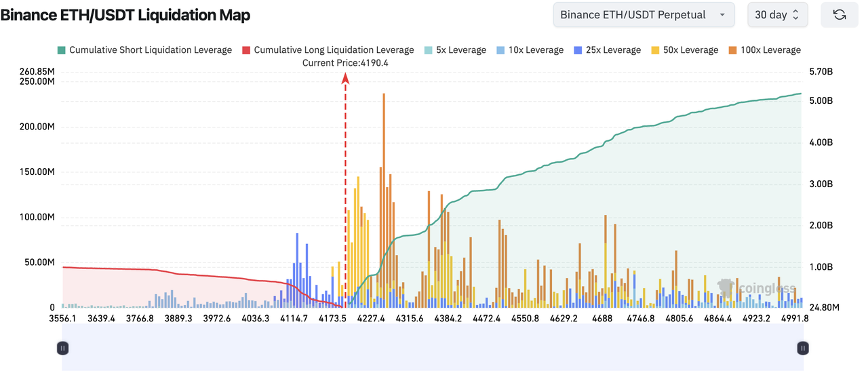Image resolution: width=868 pixels, height=379 pixels.
Task: Click the Current Price 4190.4 label
Action: tap(345, 63)
